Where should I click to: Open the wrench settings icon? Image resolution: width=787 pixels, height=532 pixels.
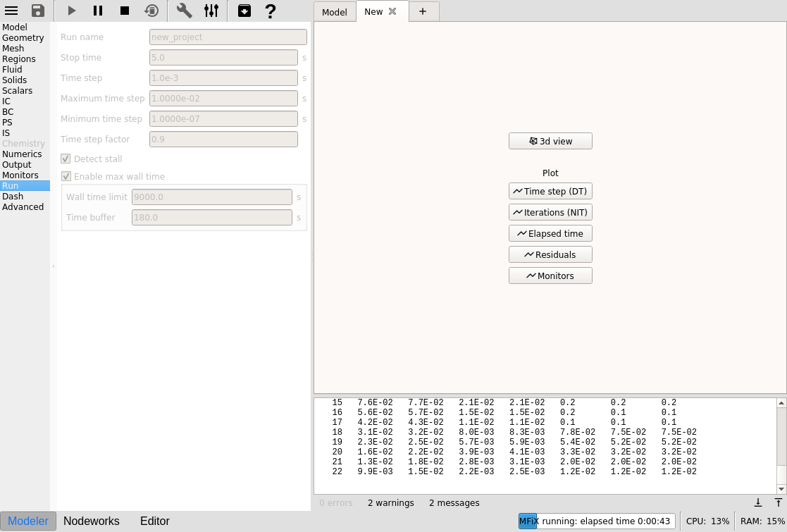184,11
